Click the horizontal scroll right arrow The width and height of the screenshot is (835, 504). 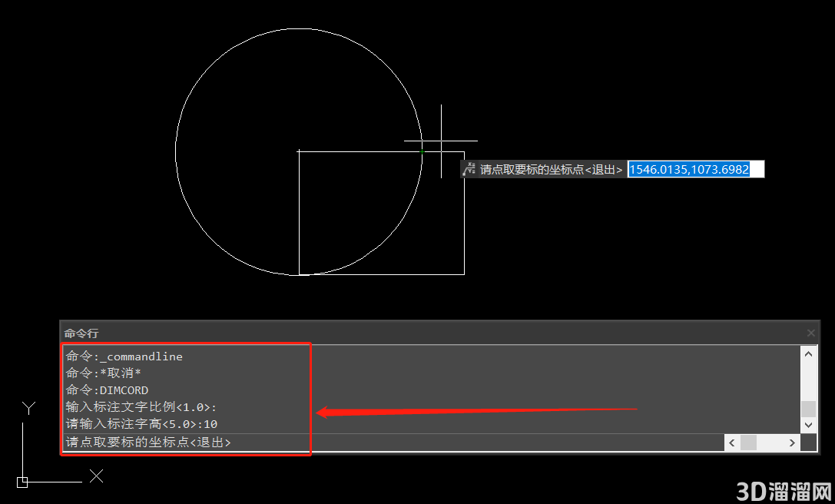792,443
